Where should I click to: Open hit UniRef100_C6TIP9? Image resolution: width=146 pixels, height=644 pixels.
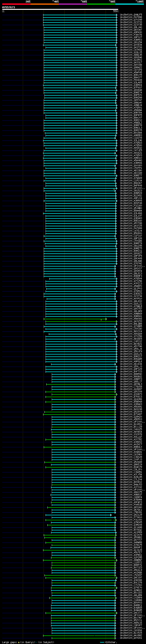[131, 70]
